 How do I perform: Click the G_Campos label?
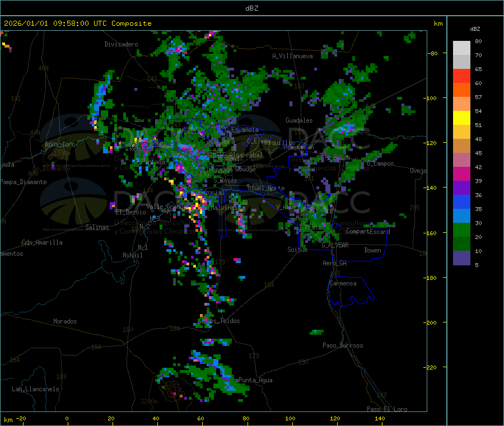(380, 163)
